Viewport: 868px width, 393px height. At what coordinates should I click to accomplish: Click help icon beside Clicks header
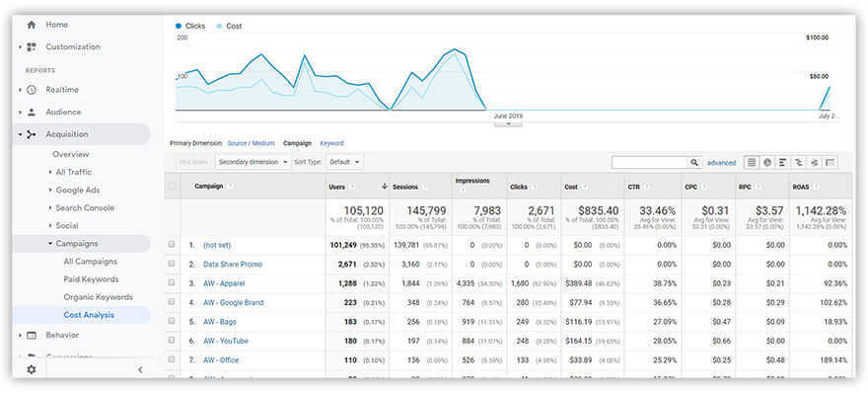click(x=535, y=188)
